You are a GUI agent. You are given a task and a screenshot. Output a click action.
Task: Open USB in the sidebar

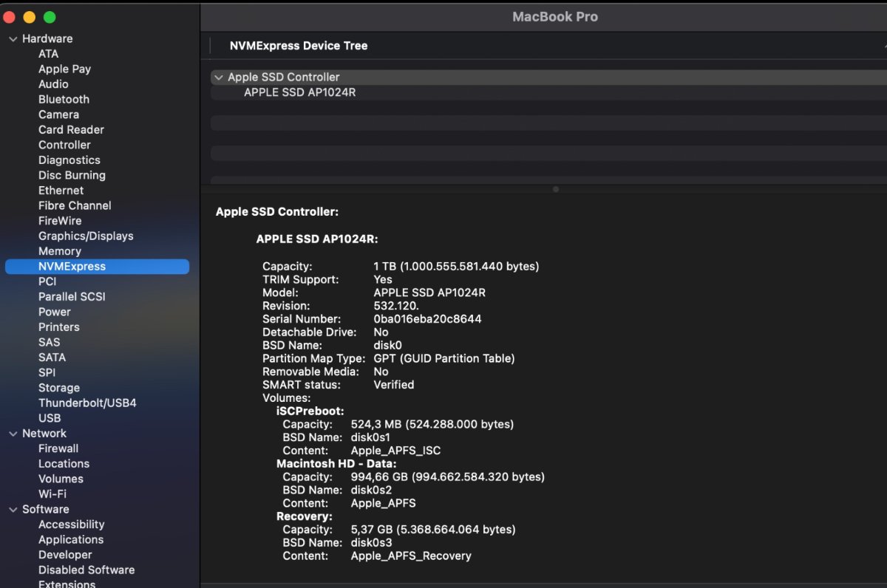point(50,418)
